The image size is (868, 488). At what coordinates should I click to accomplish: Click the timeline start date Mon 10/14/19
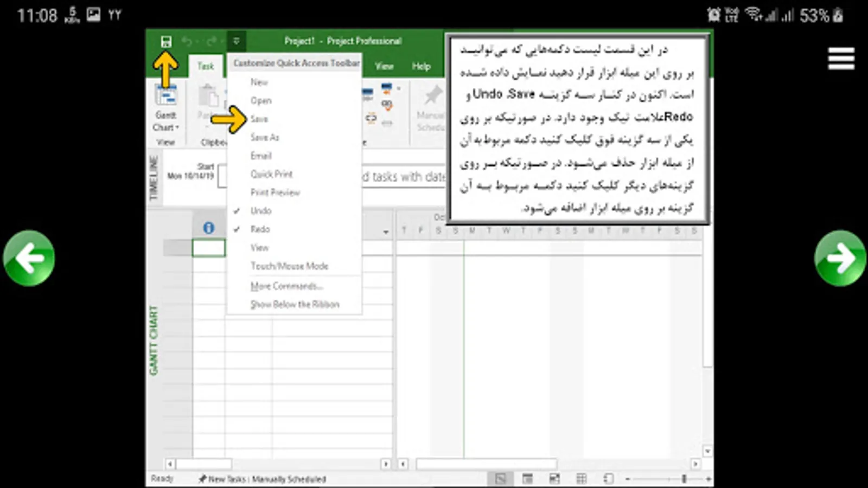point(191,176)
